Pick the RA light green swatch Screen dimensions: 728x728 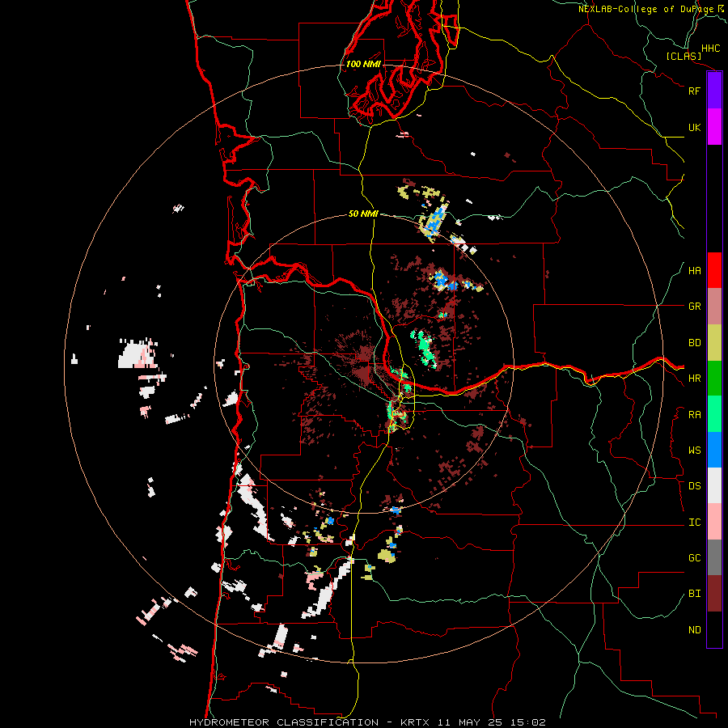tap(714, 414)
